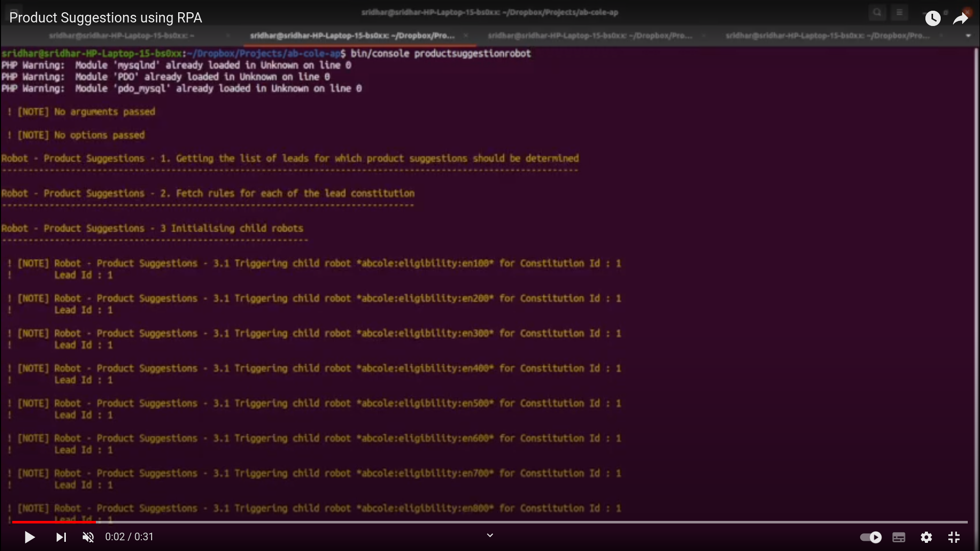Click the 0:02 / 0:31 time display

[x=129, y=537]
